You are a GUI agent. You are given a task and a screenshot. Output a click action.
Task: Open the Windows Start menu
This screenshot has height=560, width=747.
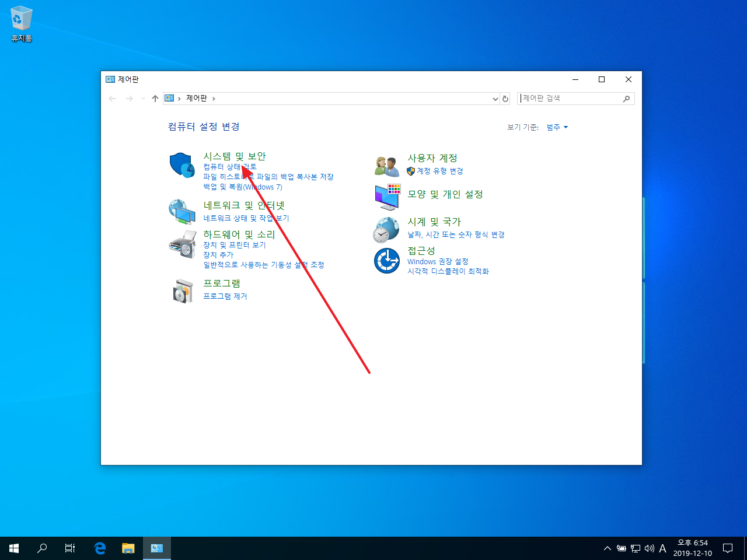click(14, 548)
